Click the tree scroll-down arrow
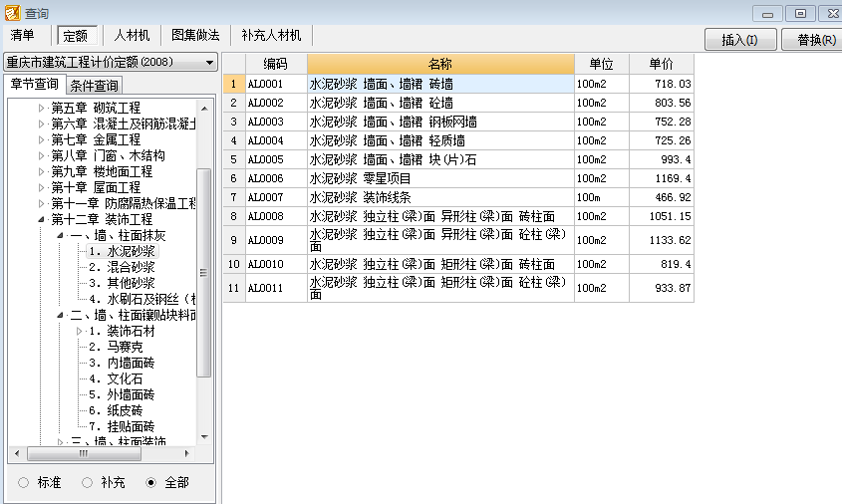Screen dimensions: 842x504 pyautogui.click(x=204, y=437)
